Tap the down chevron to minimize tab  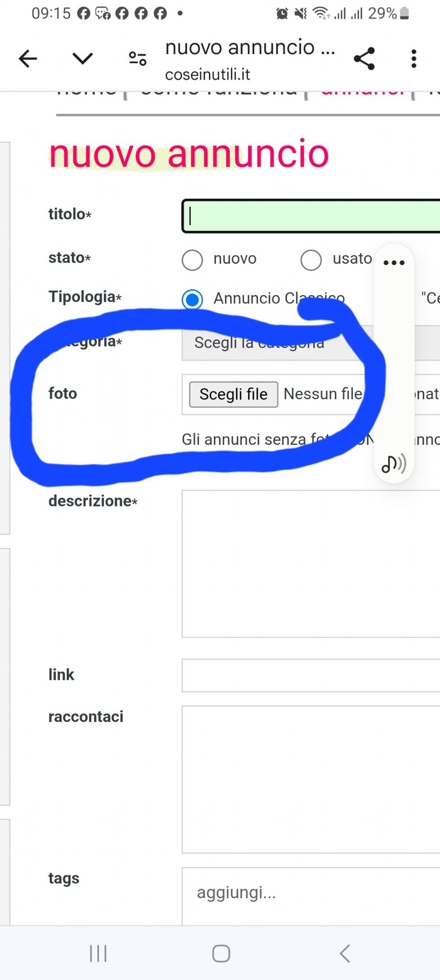(82, 58)
